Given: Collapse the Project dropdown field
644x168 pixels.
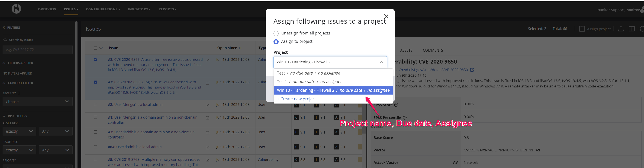Looking at the screenshot, I should click(381, 62).
